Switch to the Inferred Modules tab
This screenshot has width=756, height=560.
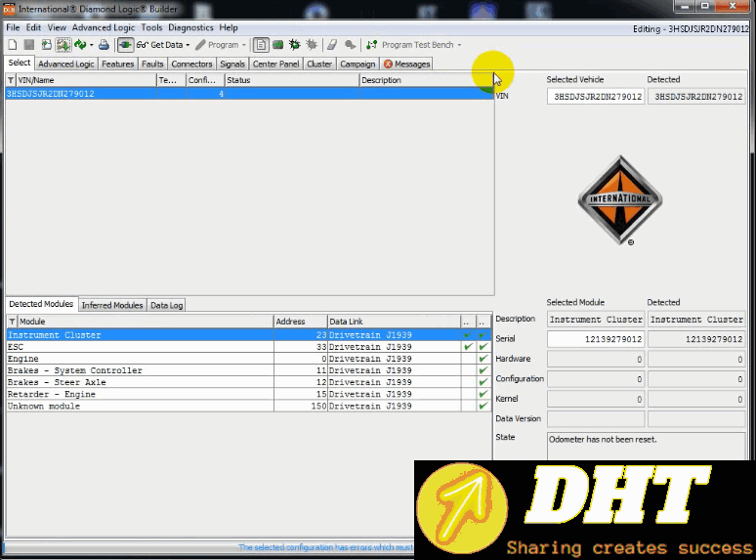coord(112,305)
